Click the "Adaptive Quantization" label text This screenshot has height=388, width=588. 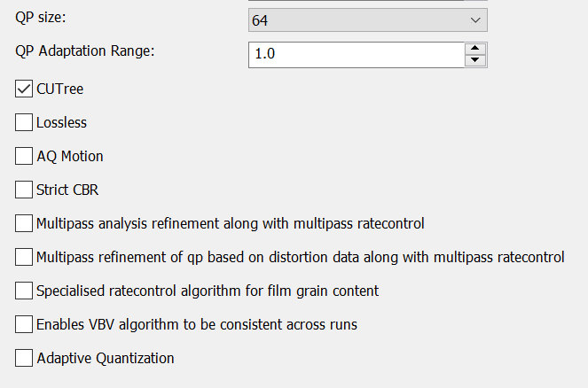pos(106,358)
